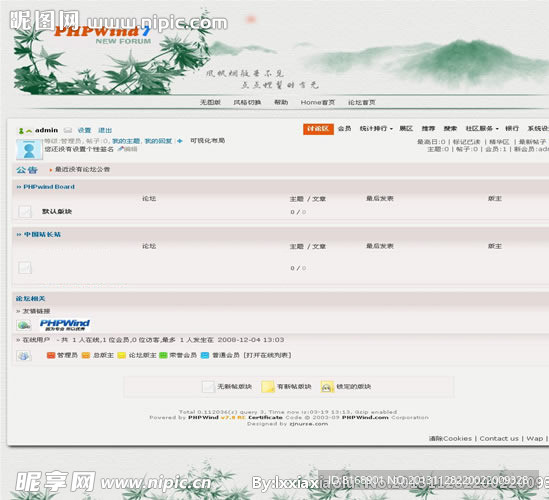Screen dimensions: 549x500
Task: Click the blue arrow icon before 可视化布局
Action: pos(180,141)
